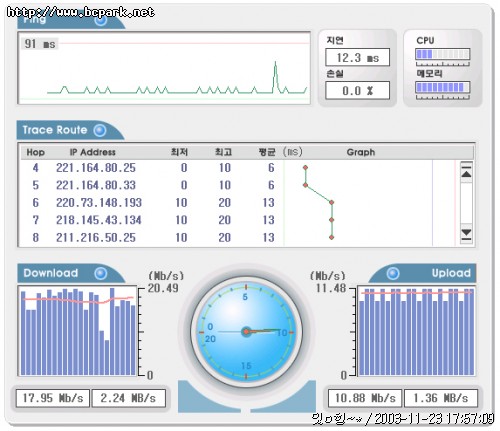Select the 1.36 MB/s upload field
Screen dimensions: 500x431
[441, 398]
